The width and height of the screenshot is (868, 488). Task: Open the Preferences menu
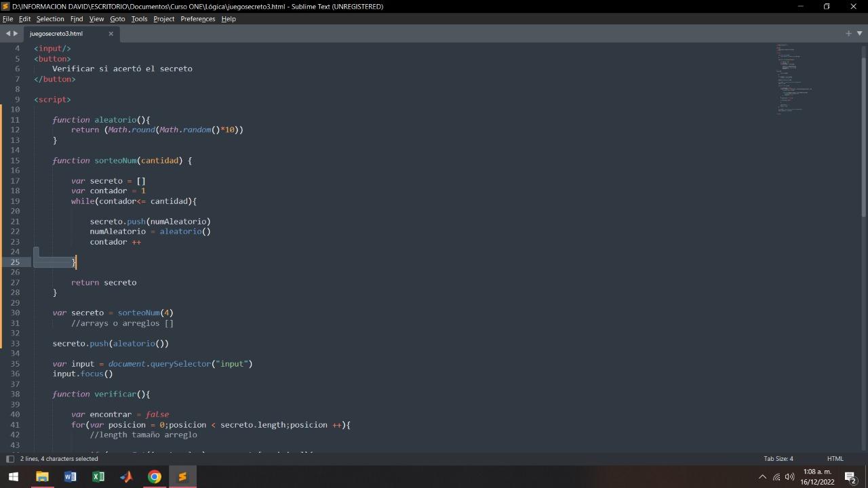(198, 19)
